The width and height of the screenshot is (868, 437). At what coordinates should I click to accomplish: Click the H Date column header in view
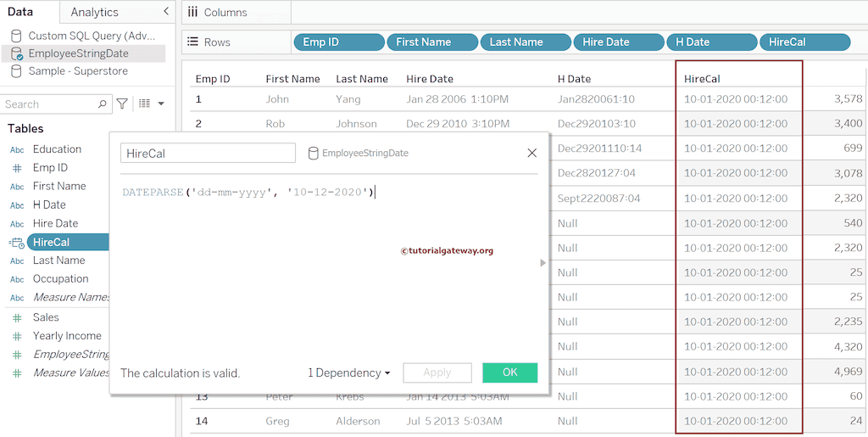coord(574,79)
